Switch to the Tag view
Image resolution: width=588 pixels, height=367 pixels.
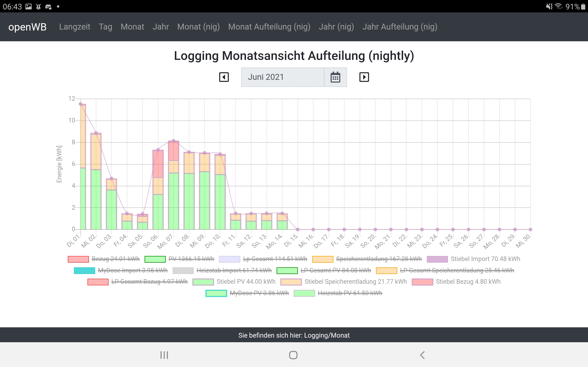click(x=105, y=27)
